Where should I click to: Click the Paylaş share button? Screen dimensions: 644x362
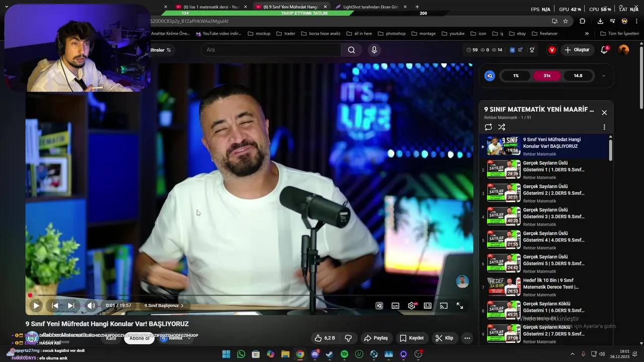tap(376, 338)
